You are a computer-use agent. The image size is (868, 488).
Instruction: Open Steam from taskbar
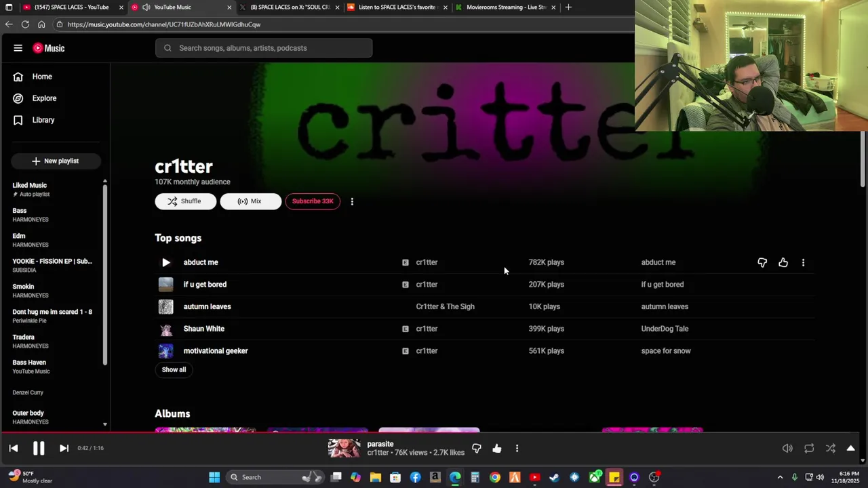555,477
